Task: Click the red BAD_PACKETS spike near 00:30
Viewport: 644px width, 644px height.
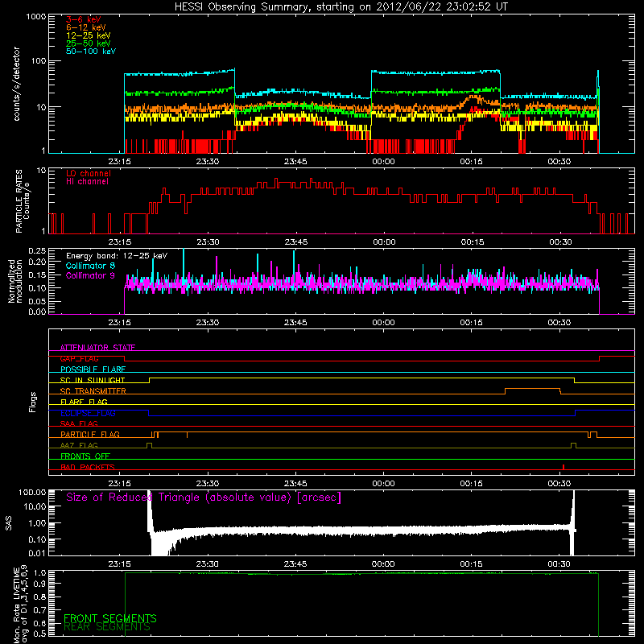Action: pyautogui.click(x=563, y=467)
